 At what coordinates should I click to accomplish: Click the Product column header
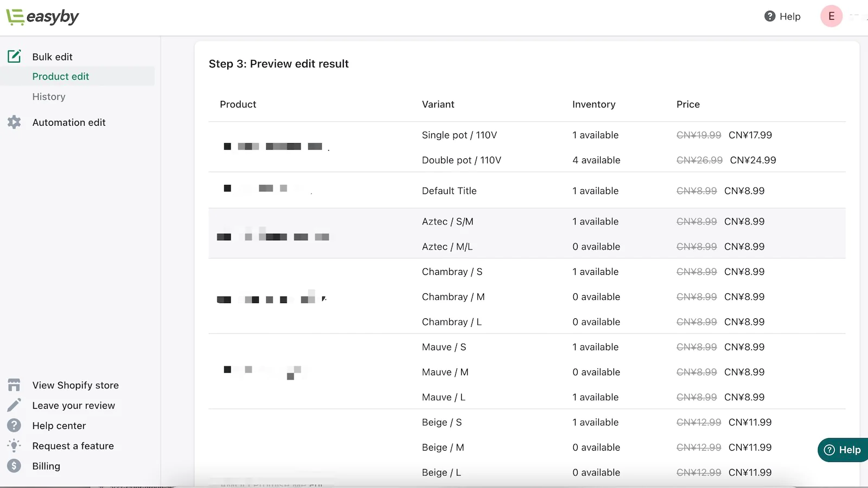click(x=238, y=104)
